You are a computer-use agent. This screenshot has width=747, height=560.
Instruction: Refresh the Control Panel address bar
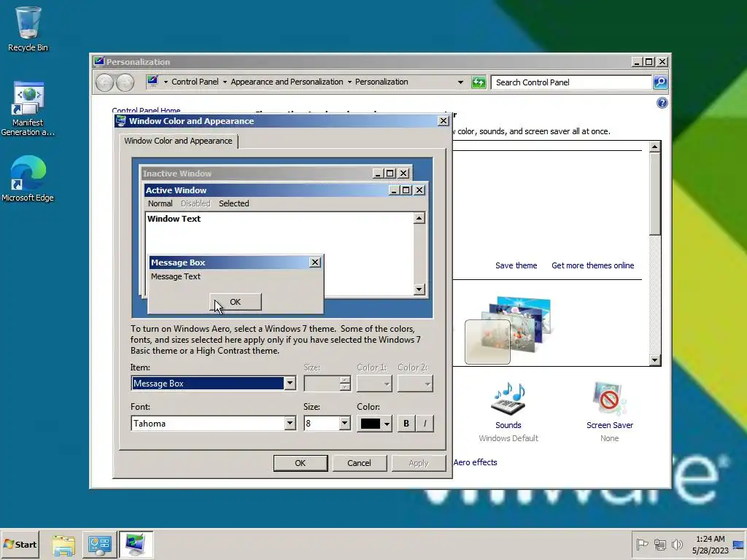click(x=479, y=82)
